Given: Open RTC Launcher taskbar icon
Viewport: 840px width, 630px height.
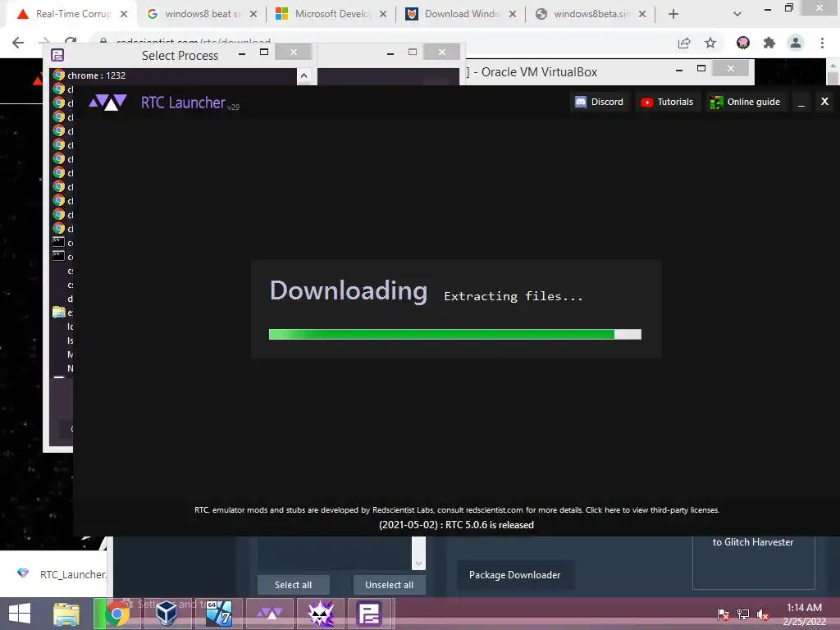Looking at the screenshot, I should tap(269, 614).
